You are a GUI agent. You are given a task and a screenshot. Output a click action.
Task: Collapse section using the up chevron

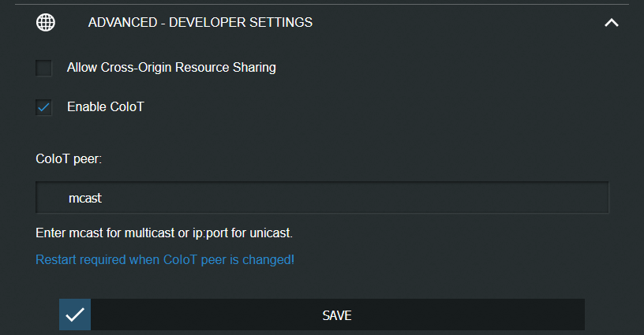point(611,23)
